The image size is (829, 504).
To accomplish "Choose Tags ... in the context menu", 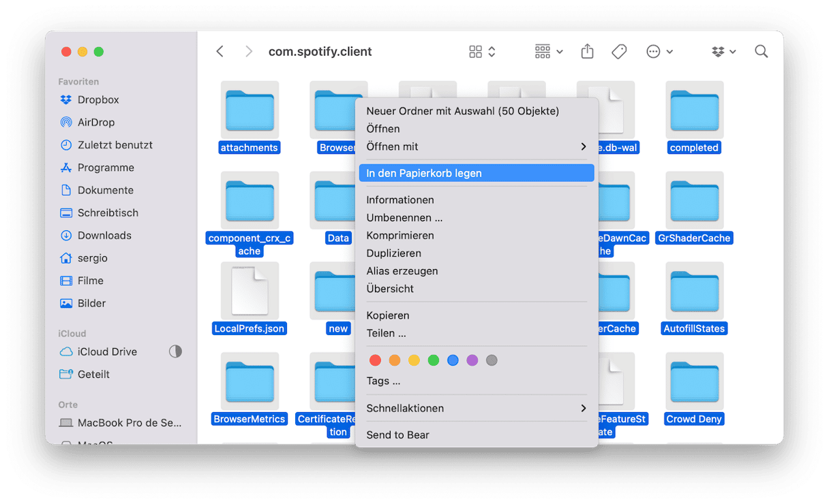I will 477,381.
